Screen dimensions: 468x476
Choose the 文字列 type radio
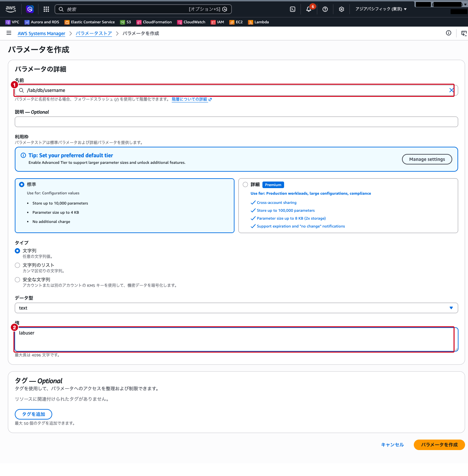[17, 251]
